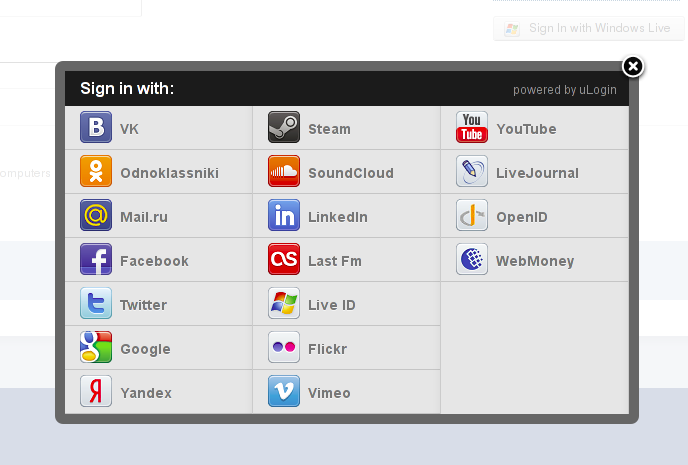Open the powered by uLogin link

564,90
